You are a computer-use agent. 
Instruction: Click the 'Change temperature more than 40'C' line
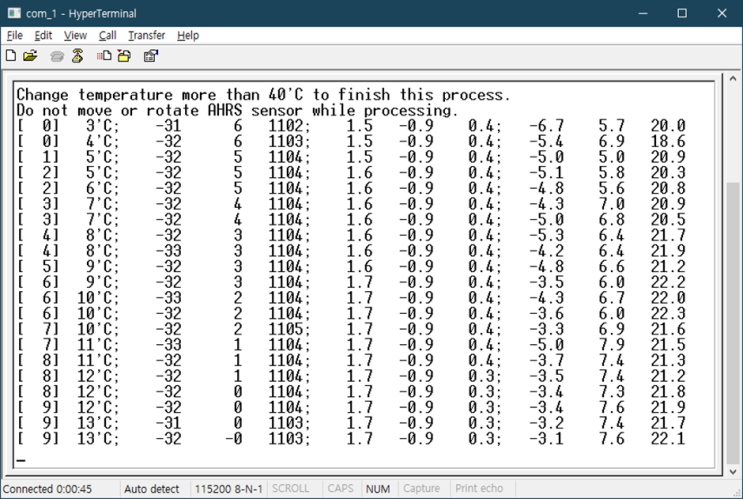[263, 95]
